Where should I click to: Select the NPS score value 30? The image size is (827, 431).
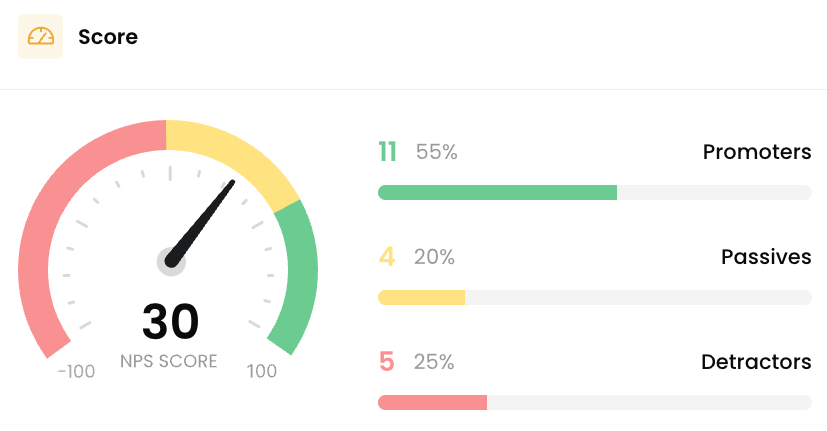[170, 321]
